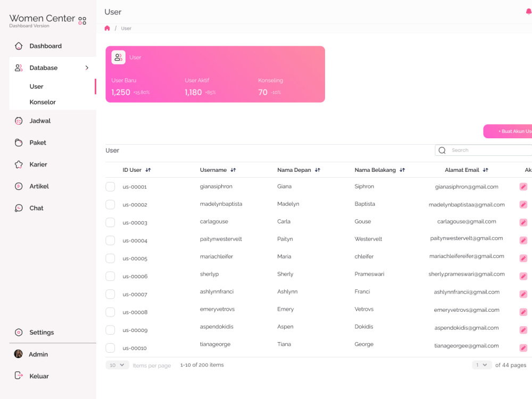
Task: Open the Konselor submenu item
Action: point(43,102)
